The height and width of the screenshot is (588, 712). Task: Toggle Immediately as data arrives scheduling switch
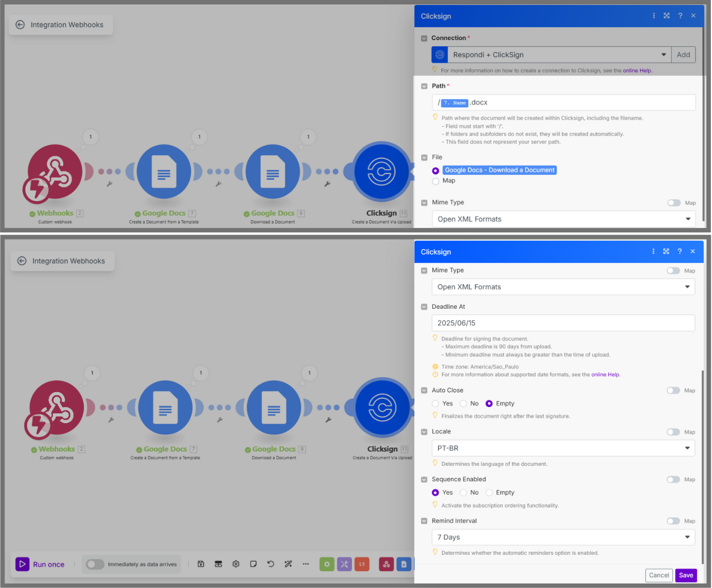coord(95,564)
